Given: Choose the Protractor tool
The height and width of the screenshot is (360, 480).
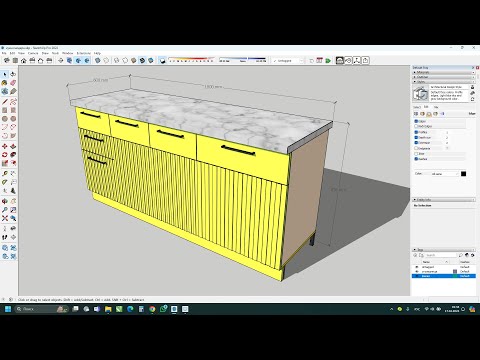Looking at the screenshot, I should [5, 182].
